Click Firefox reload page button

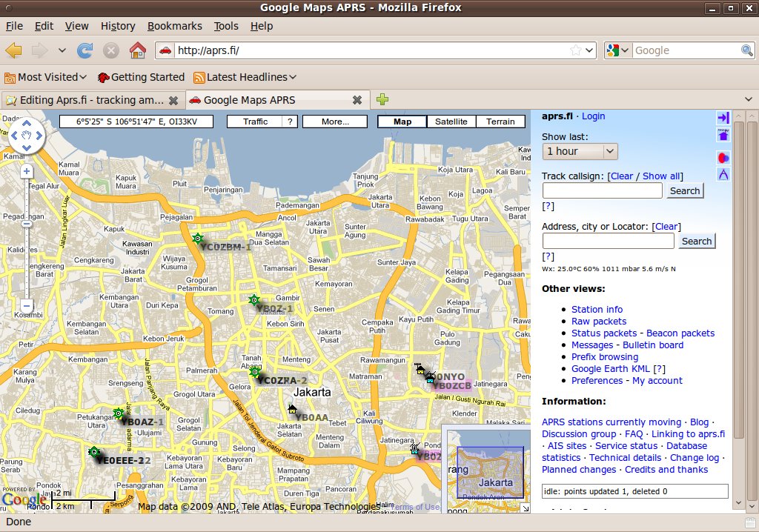click(x=85, y=50)
